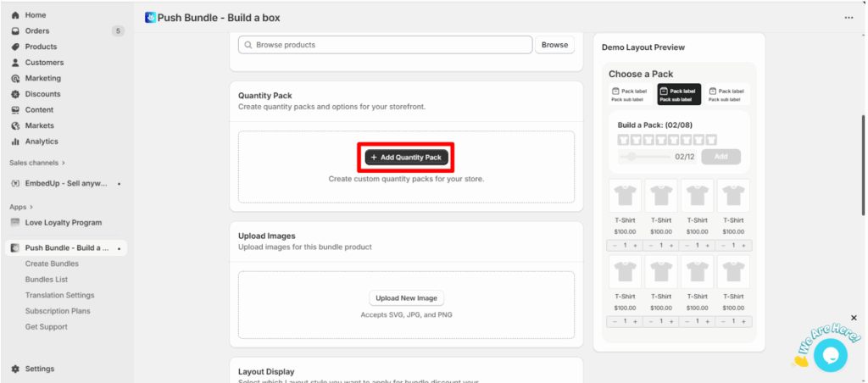868x383 pixels.
Task: Select the highlighted middle Pack label option
Action: [x=679, y=95]
